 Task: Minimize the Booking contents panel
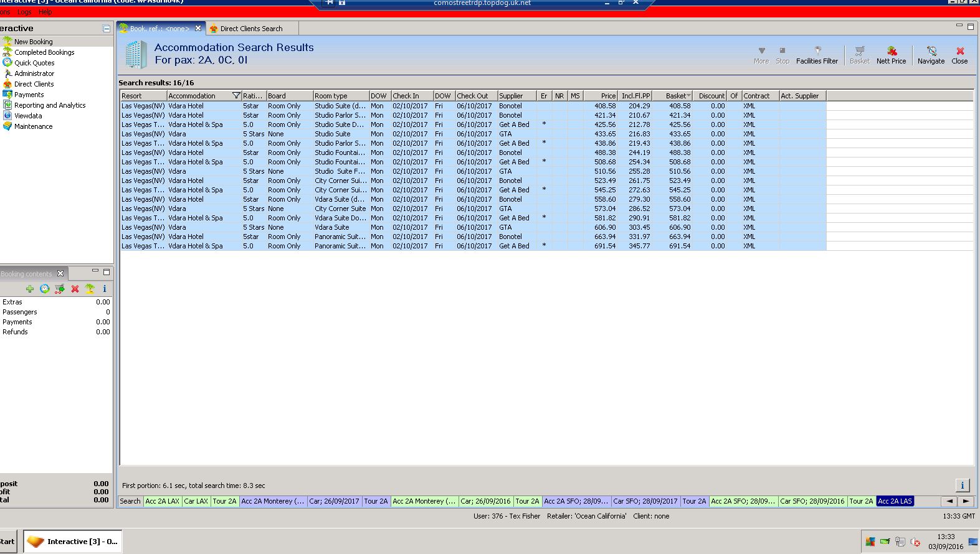pos(95,271)
